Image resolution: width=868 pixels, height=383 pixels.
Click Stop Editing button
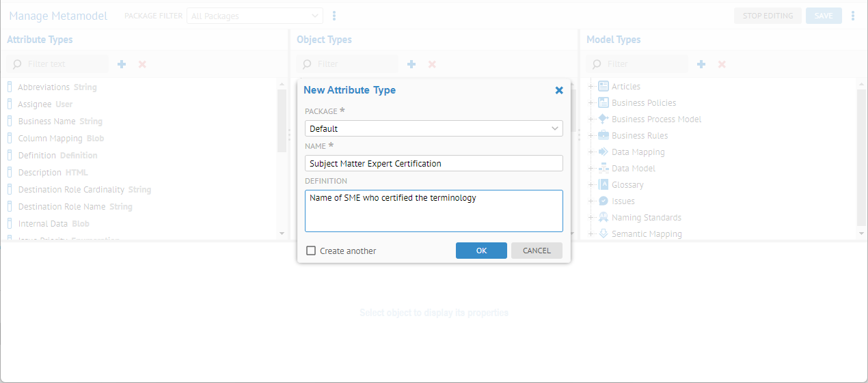[768, 16]
